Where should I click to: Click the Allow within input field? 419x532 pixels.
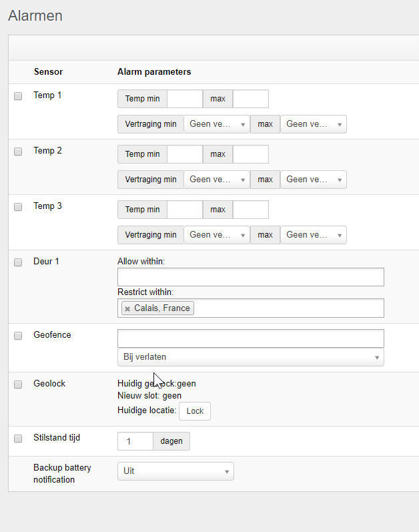[250, 277]
